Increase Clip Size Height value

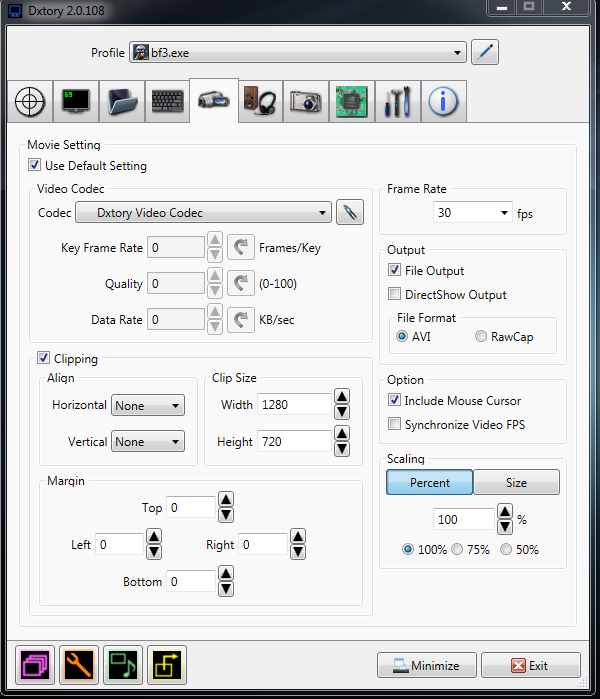(342, 433)
